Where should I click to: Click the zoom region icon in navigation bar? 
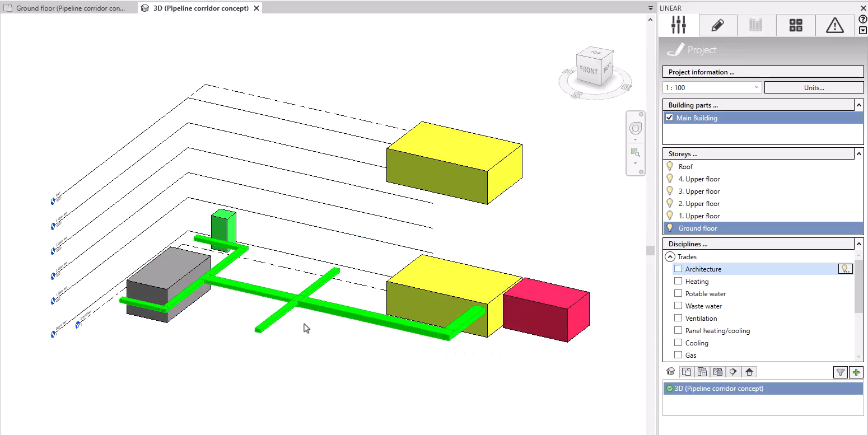pos(635,152)
